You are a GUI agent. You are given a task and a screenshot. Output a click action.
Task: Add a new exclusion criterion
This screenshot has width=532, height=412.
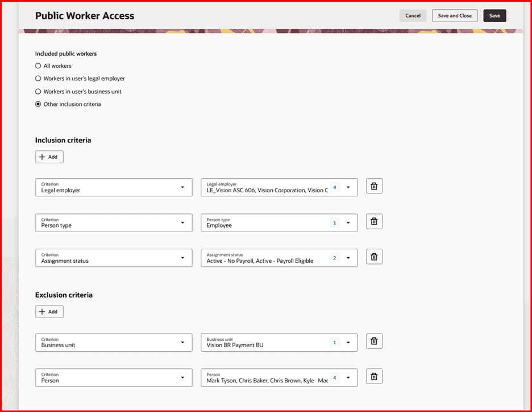49,311
